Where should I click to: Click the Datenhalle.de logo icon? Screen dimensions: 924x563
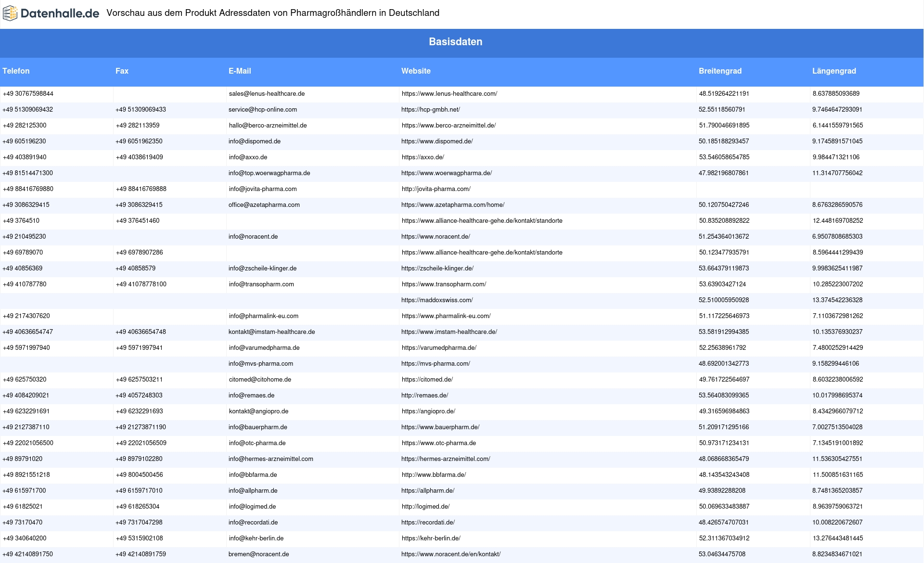tap(10, 13)
